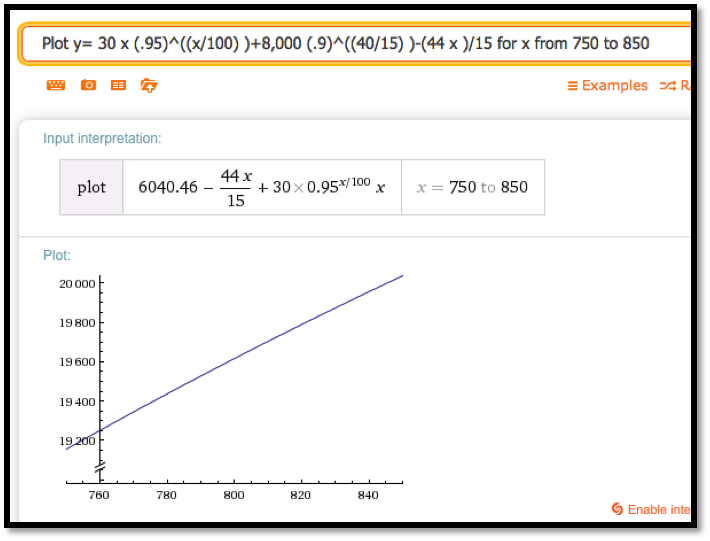Screen dimensions: 710x541
Task: Click the 'Input interpretation:' heading
Action: [x=102, y=138]
